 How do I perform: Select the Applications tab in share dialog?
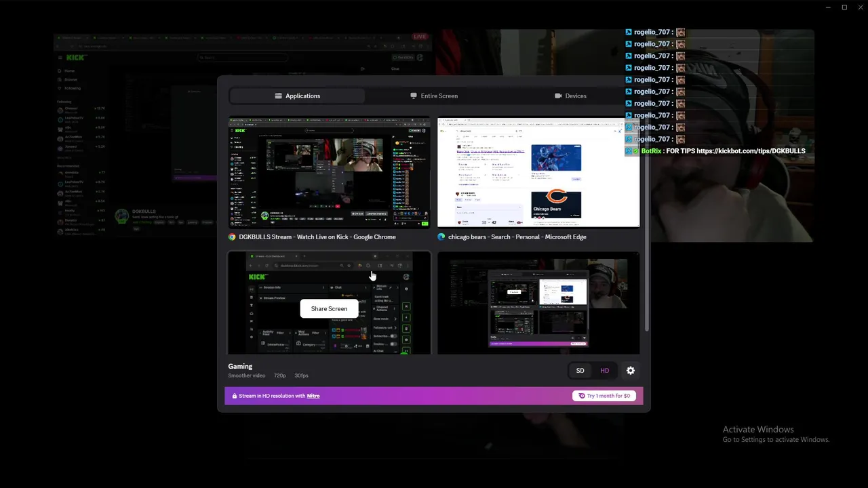pyautogui.click(x=297, y=96)
